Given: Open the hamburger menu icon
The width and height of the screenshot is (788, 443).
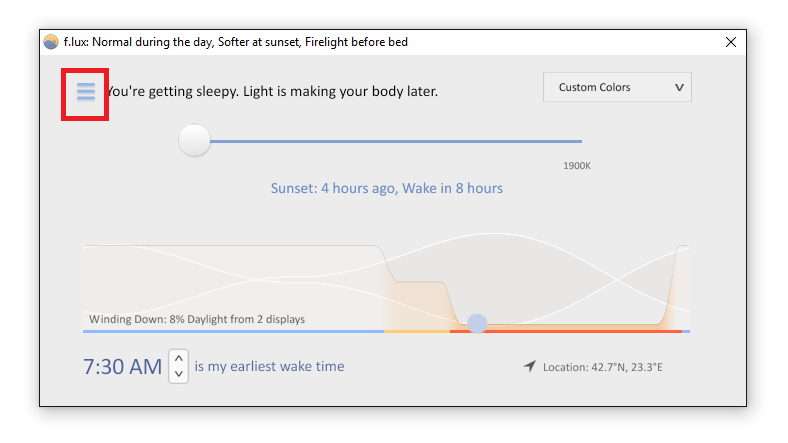Looking at the screenshot, I should coord(85,92).
